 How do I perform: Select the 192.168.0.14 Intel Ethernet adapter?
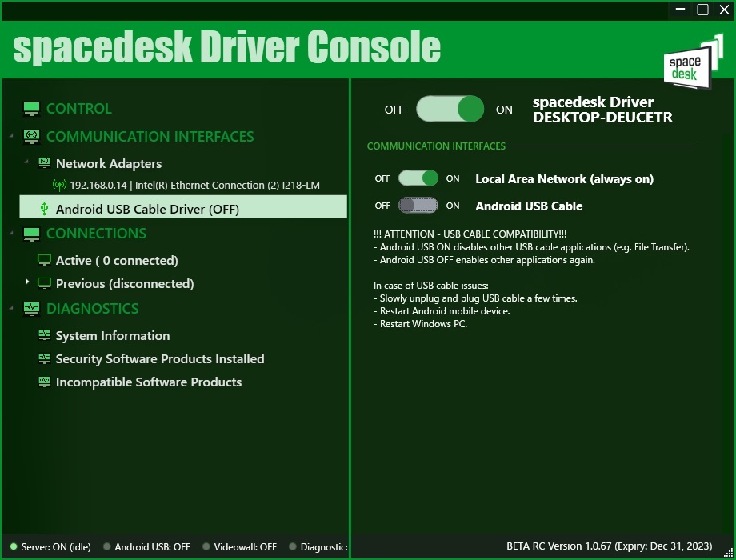tap(194, 186)
